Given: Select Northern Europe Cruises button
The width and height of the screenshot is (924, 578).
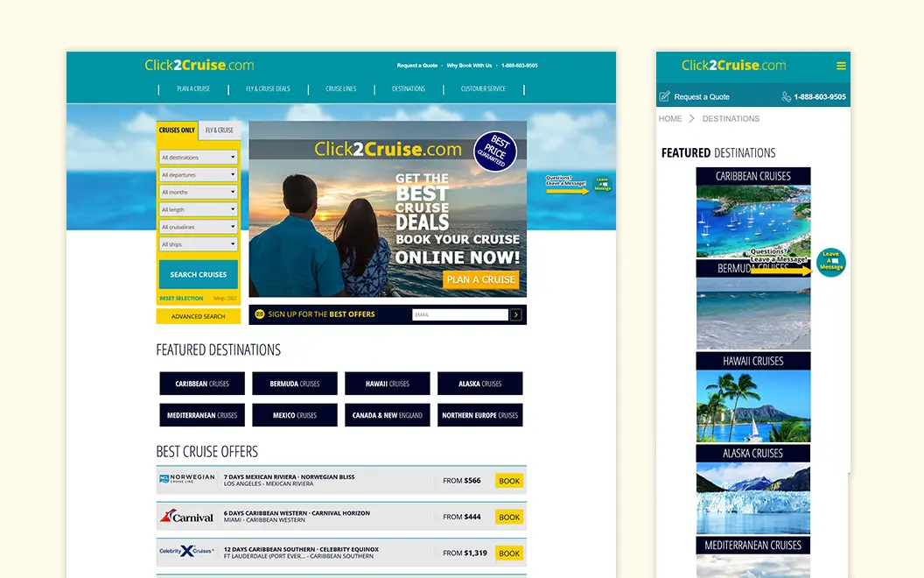Looking at the screenshot, I should (x=479, y=415).
